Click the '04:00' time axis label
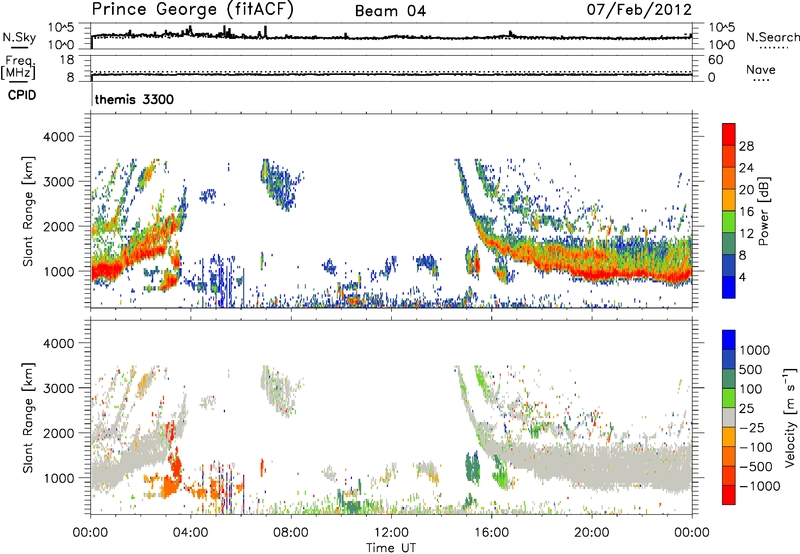Image resolution: width=800 pixels, height=554 pixels. click(191, 533)
